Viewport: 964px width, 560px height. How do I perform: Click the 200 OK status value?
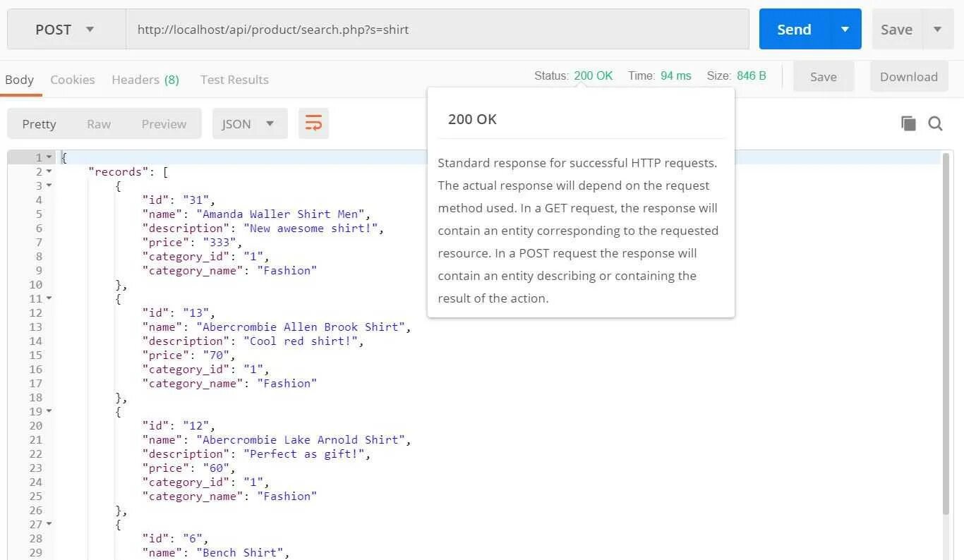594,75
